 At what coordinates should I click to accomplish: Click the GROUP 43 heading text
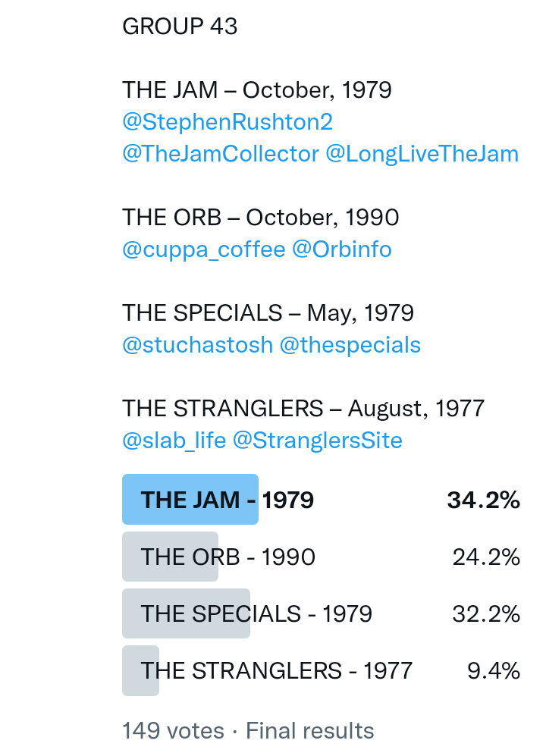pos(180,27)
